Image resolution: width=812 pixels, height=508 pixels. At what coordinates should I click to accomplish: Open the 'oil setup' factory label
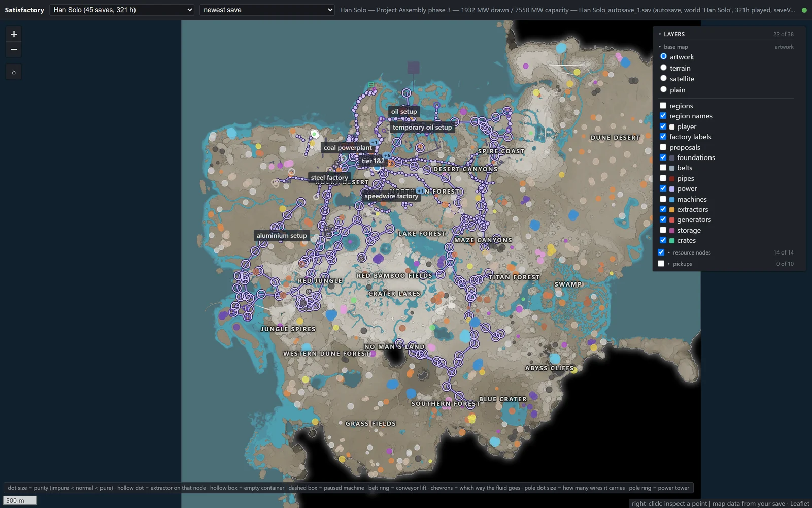404,112
